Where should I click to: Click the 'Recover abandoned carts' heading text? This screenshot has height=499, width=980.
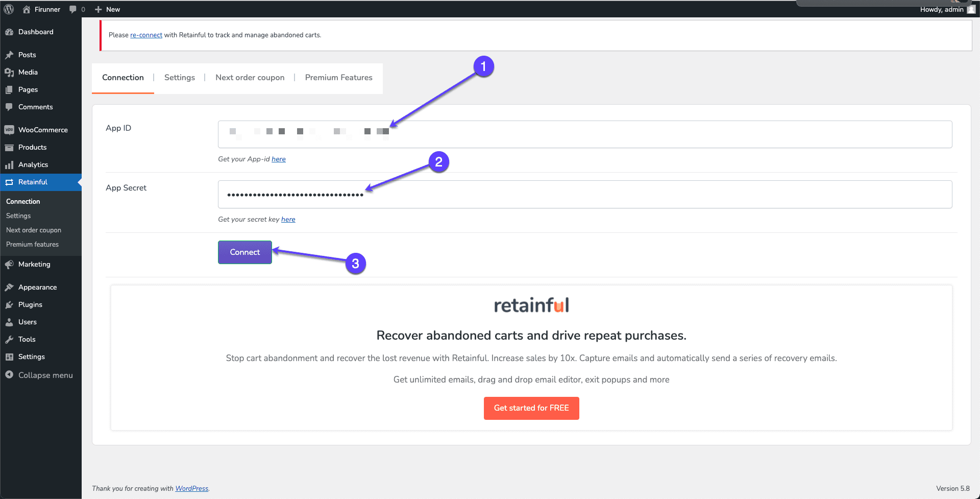(x=531, y=336)
